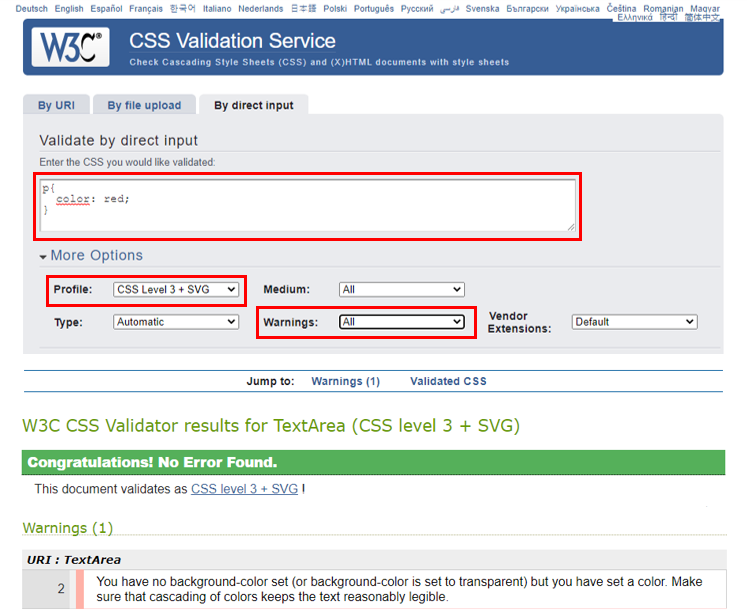Screen dimensions: 747x616
Task: Switch language to Korean 한국어
Action: pos(183,9)
